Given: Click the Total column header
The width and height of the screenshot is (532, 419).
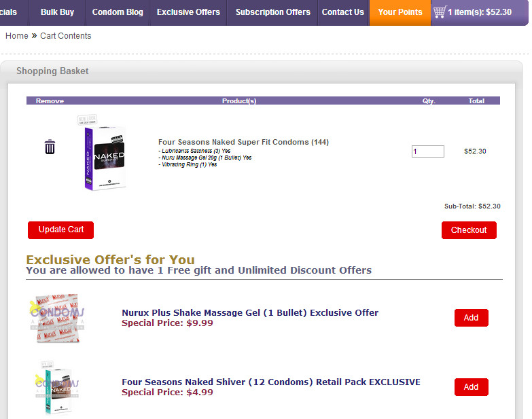Looking at the screenshot, I should [x=476, y=101].
